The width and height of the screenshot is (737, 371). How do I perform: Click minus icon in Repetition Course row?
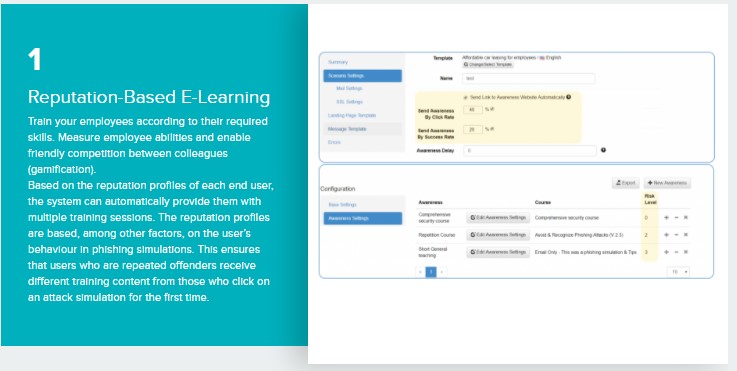click(676, 235)
